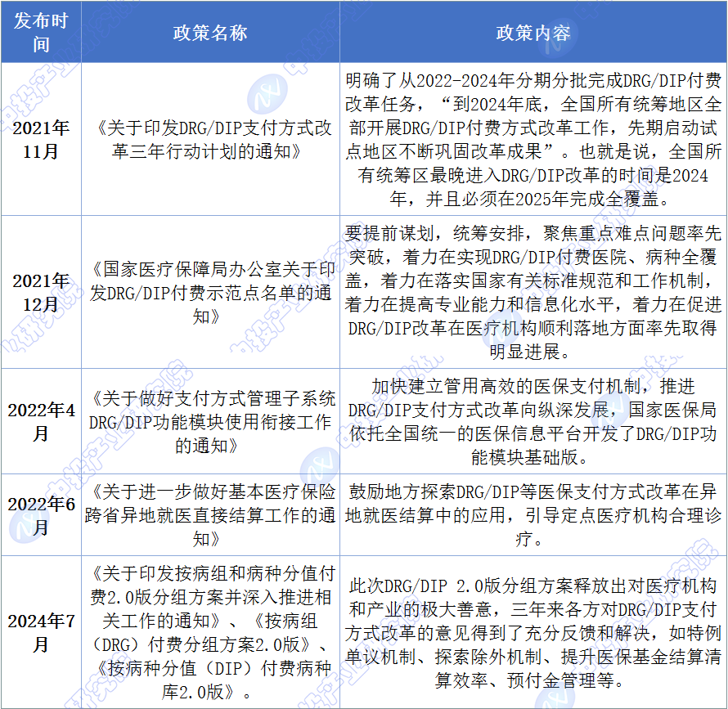Select the 2024年7月 date cell
The height and width of the screenshot is (709, 728).
click(x=41, y=632)
